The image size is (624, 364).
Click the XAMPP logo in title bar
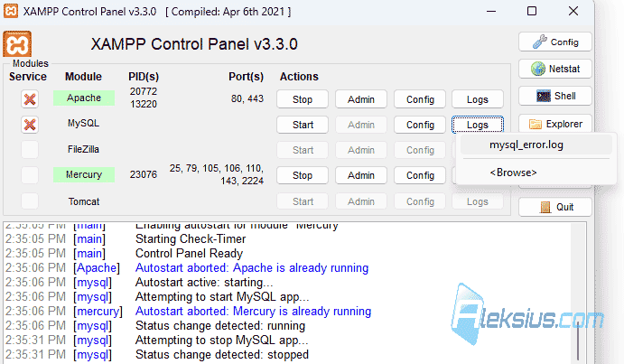(11, 11)
